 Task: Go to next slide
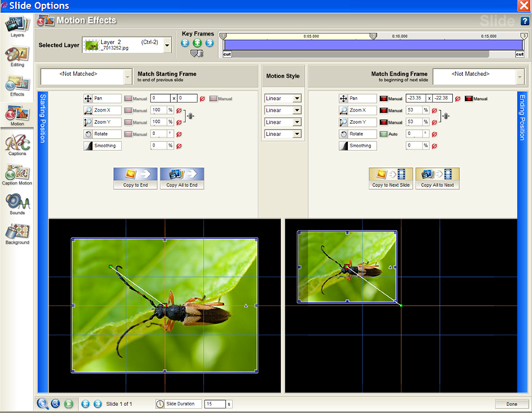coord(98,404)
